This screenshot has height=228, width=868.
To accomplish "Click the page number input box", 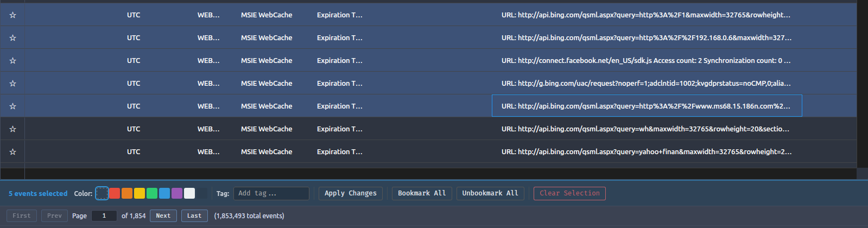I will pos(104,216).
